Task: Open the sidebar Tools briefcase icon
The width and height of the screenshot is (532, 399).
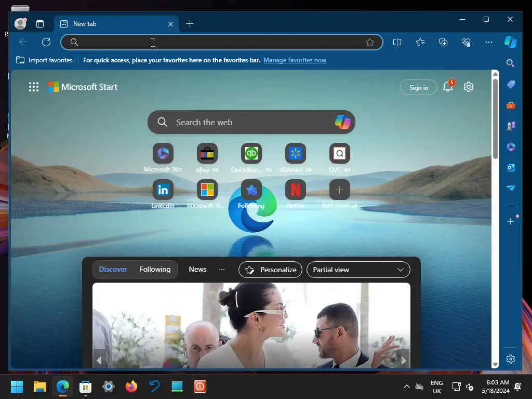Action: (x=511, y=105)
